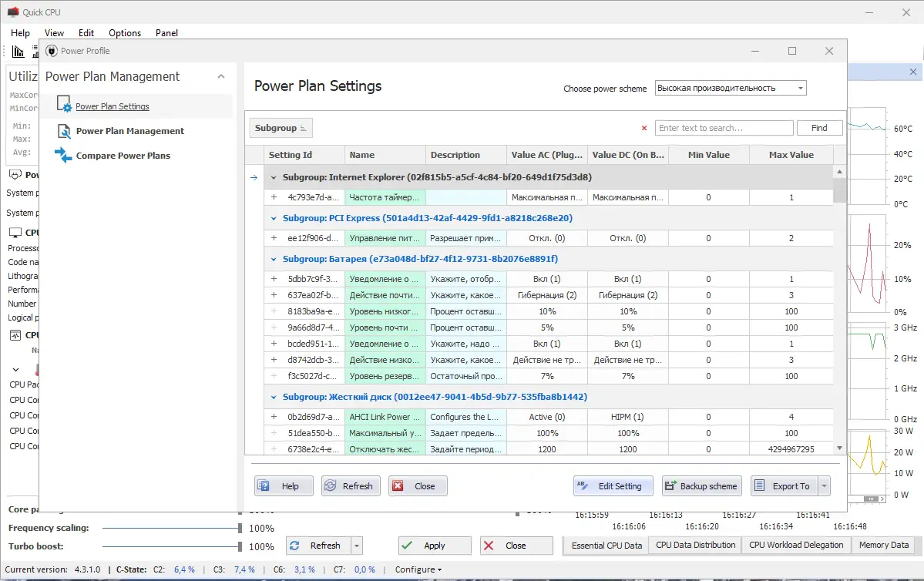The height and width of the screenshot is (581, 924).
Task: Switch to CPU Data Distribution tab
Action: (x=695, y=545)
